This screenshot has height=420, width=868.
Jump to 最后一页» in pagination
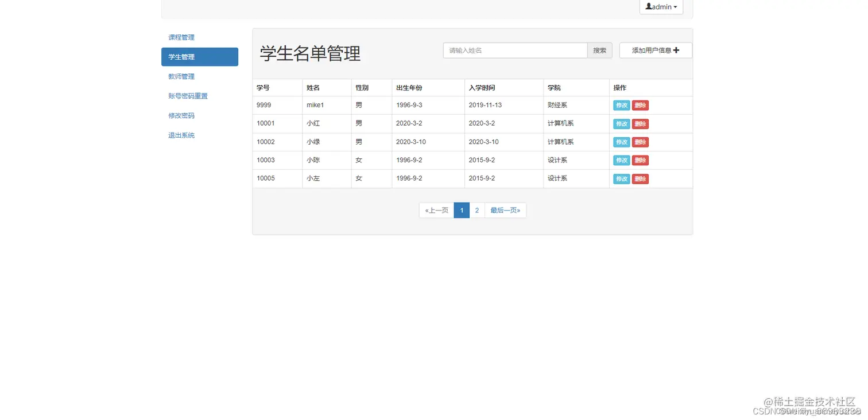coord(505,211)
